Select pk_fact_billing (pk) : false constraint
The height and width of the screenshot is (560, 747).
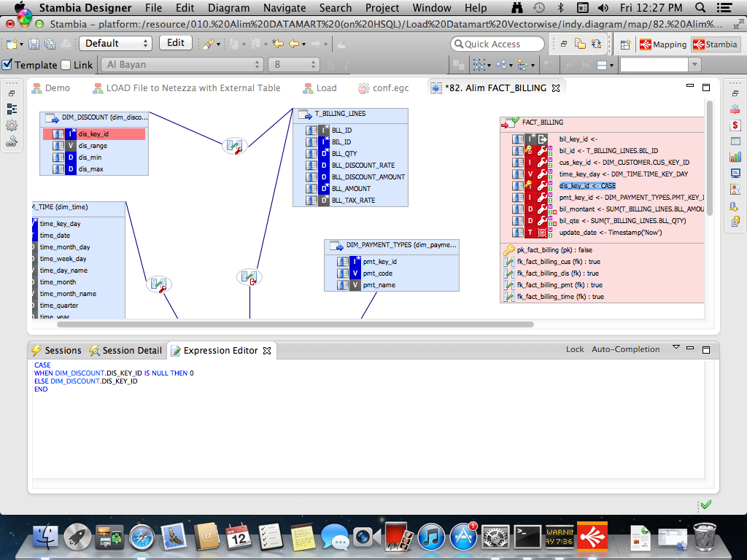pos(554,250)
